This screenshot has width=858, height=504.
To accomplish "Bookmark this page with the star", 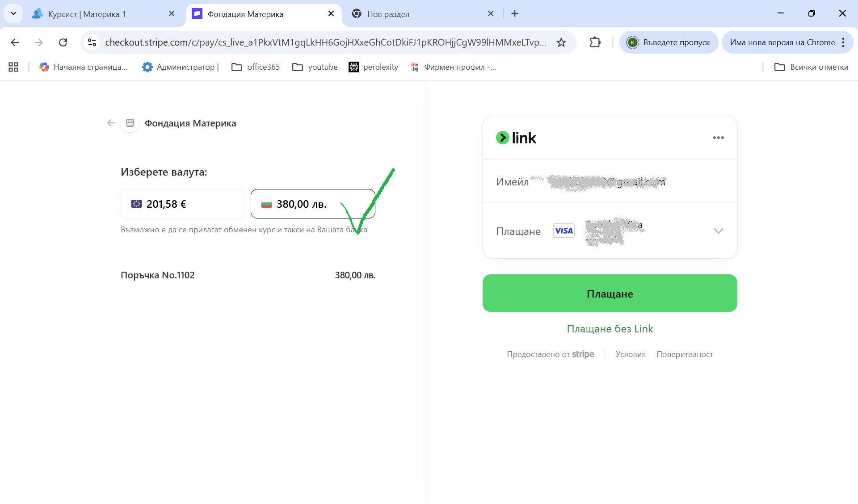I will (x=561, y=42).
